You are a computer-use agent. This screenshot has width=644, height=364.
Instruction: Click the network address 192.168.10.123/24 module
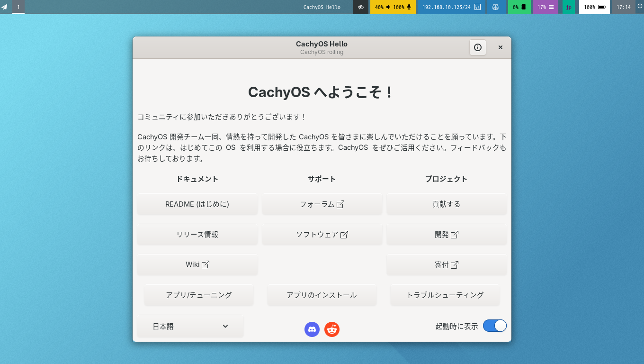coord(451,7)
